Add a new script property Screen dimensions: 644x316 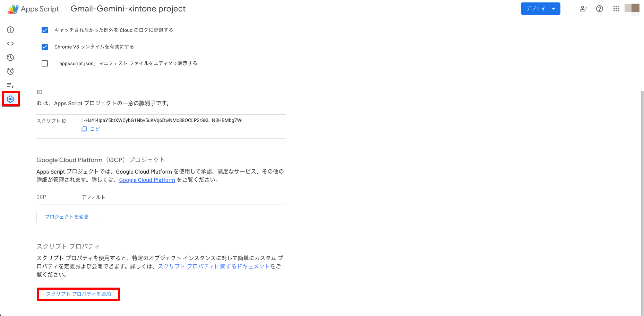[78, 294]
